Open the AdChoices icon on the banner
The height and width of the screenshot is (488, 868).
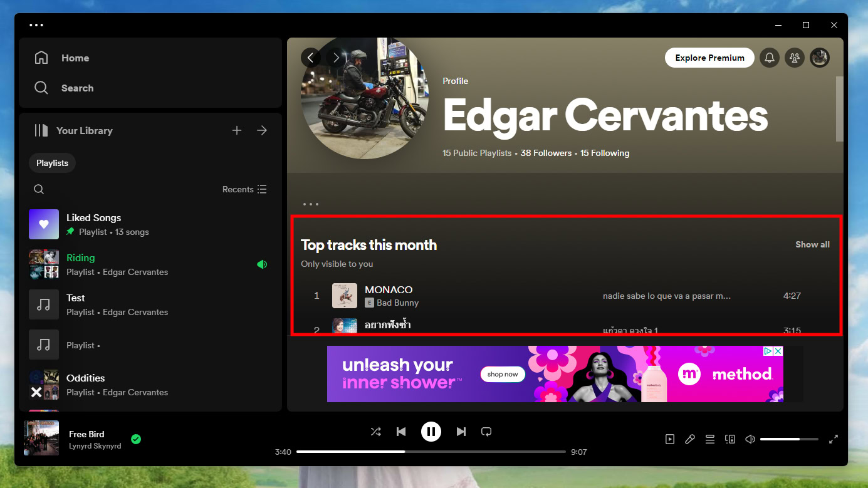[768, 351]
